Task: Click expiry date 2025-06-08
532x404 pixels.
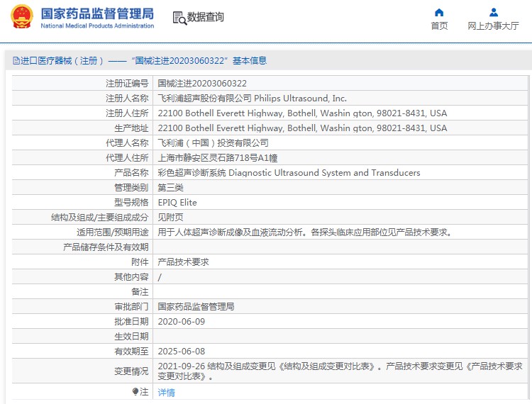Action: click(x=181, y=352)
